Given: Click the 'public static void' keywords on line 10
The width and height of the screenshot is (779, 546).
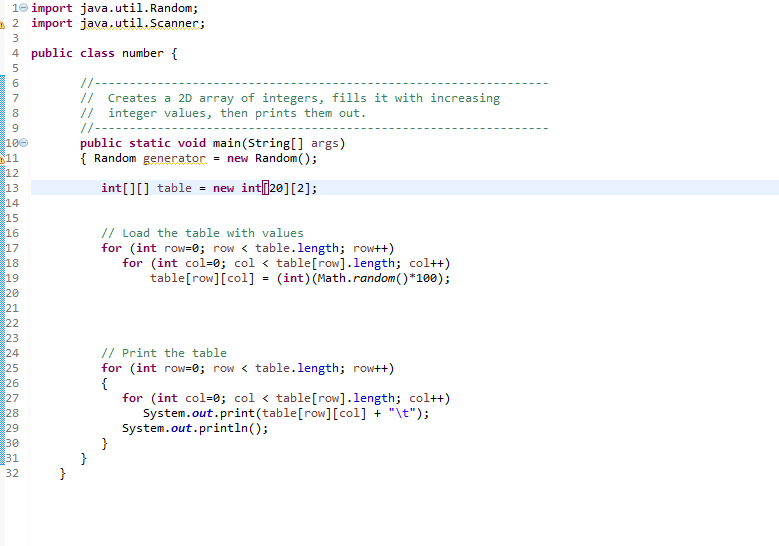Looking at the screenshot, I should point(143,143).
